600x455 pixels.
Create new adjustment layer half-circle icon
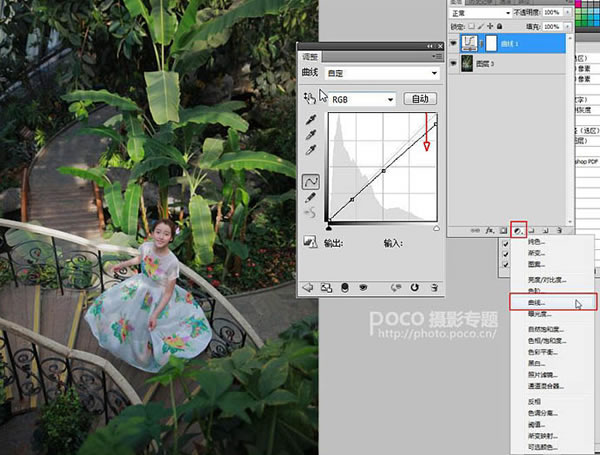[518, 231]
